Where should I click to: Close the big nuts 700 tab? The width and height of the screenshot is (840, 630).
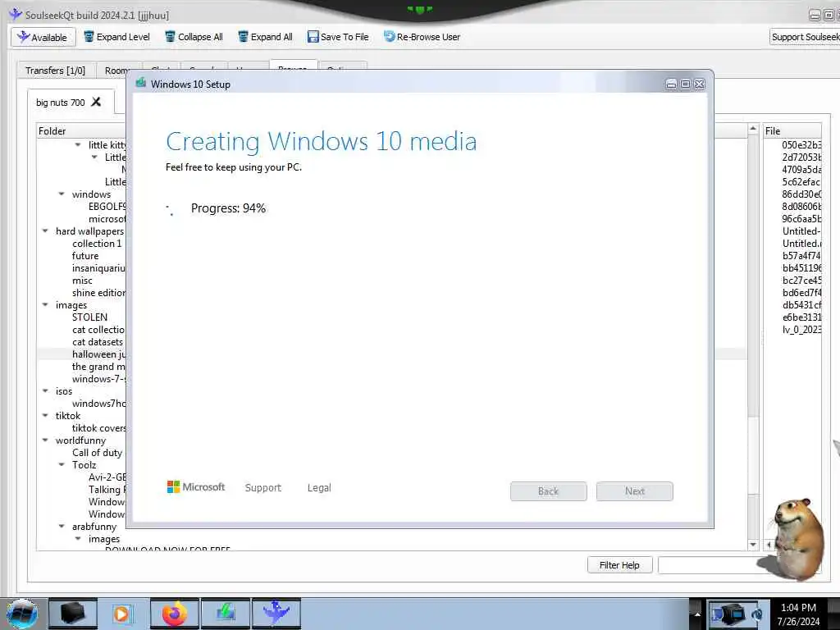pos(96,101)
